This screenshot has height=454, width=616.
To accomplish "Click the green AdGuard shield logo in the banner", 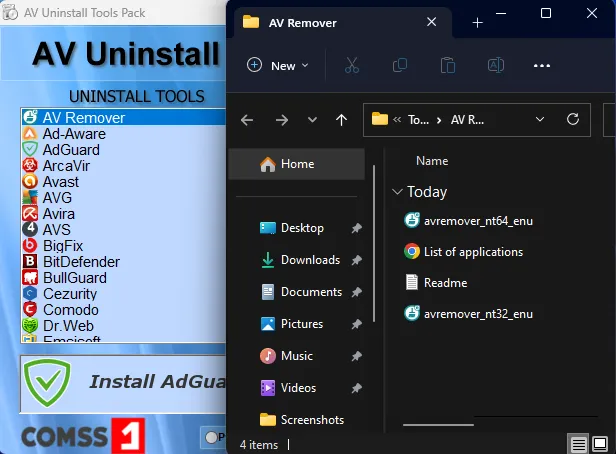I will [47, 383].
